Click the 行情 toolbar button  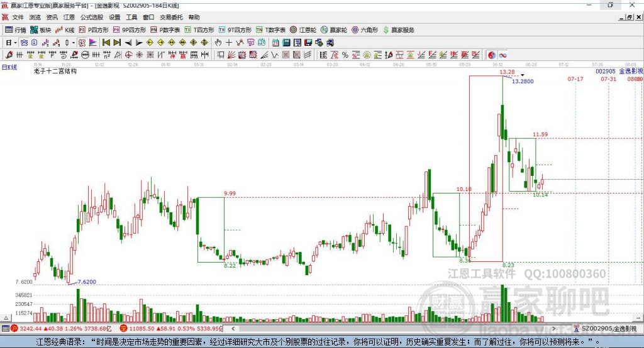pos(15,30)
